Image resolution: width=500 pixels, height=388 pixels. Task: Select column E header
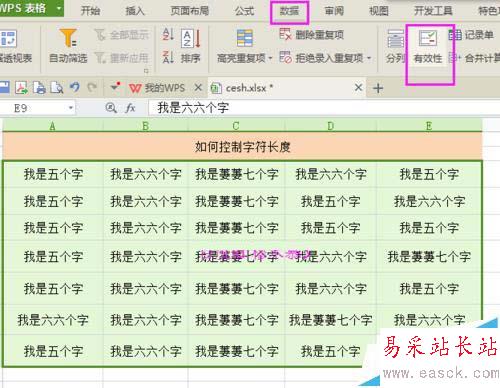[x=429, y=126]
